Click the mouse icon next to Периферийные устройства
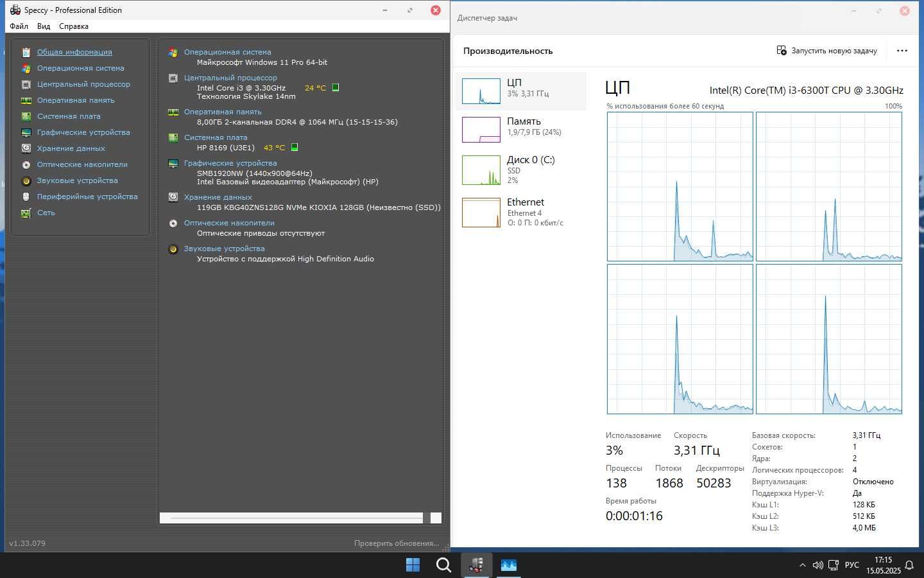Screen dimensions: 924x578 click(26, 197)
